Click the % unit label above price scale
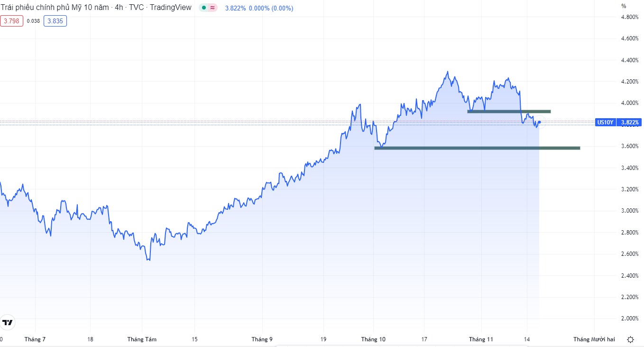 tap(624, 6)
